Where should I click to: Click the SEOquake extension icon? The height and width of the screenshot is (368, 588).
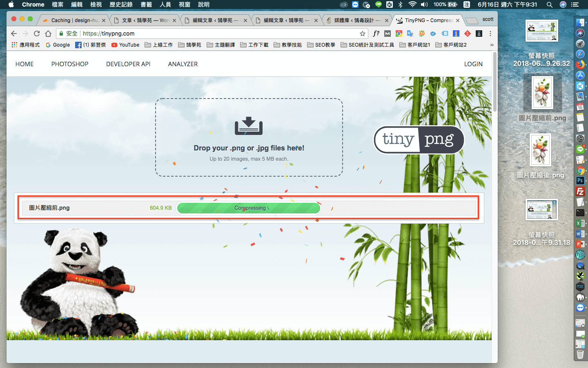tap(422, 34)
